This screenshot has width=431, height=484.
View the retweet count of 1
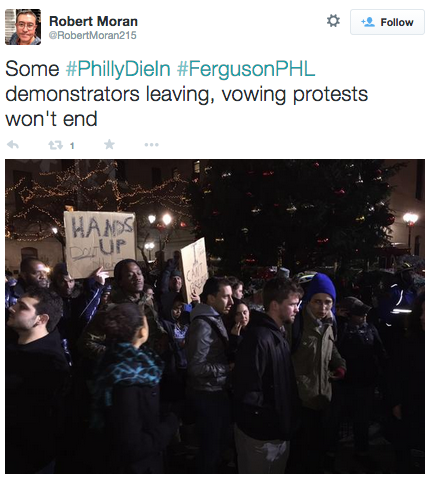(x=72, y=146)
